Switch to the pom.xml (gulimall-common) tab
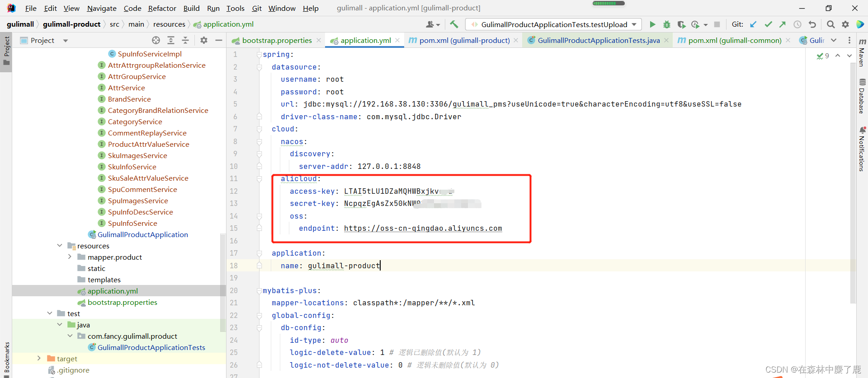The image size is (868, 378). coord(734,40)
